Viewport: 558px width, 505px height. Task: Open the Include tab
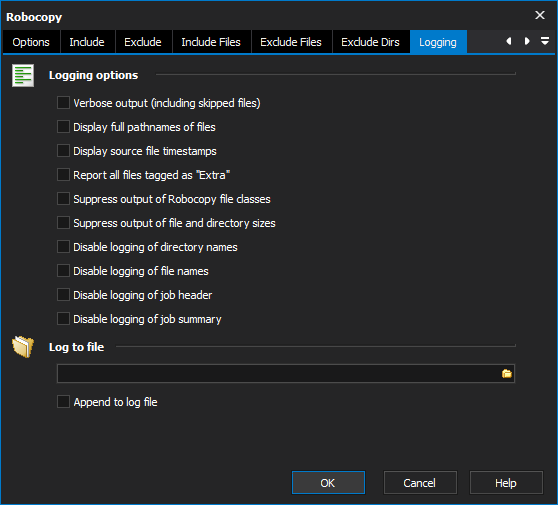pos(87,42)
